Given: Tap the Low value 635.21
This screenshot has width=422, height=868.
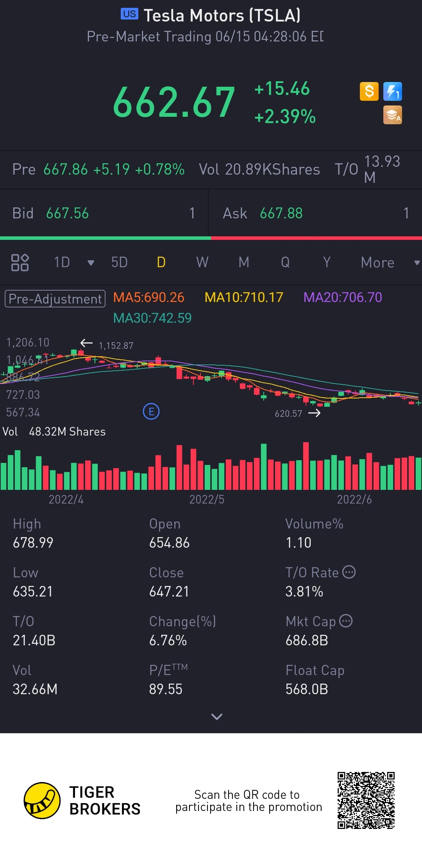Looking at the screenshot, I should (x=33, y=591).
